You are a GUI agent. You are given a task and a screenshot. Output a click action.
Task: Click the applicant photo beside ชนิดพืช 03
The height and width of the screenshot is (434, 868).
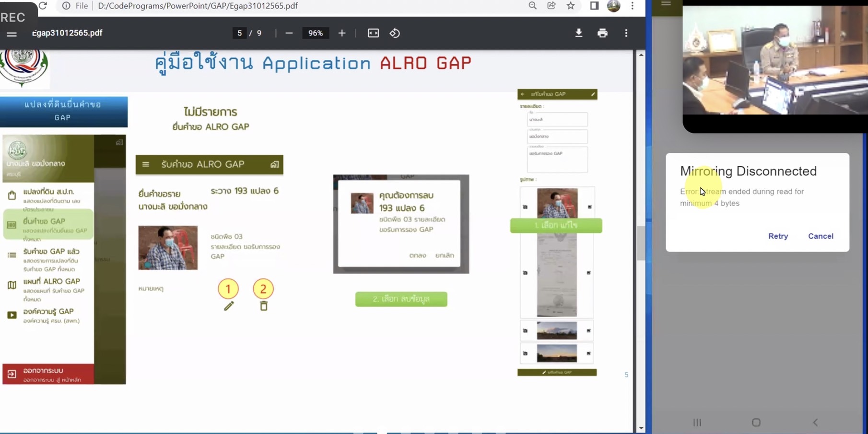pos(168,248)
